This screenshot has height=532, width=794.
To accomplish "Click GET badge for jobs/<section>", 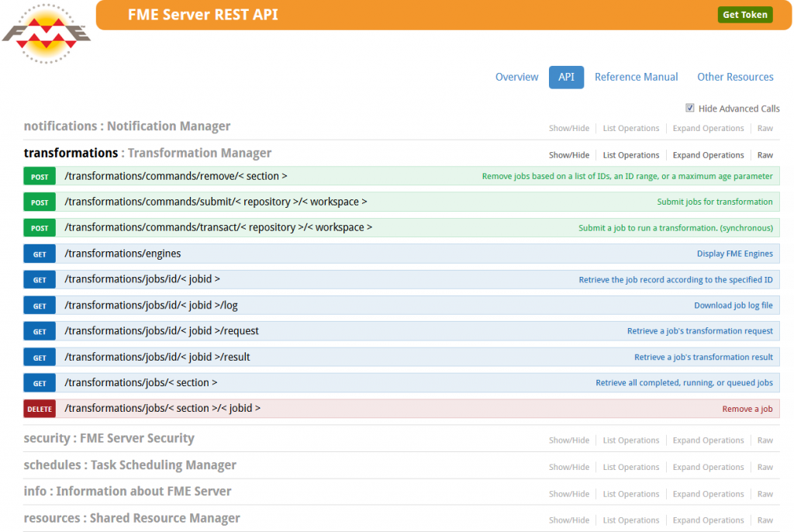I will click(x=40, y=383).
